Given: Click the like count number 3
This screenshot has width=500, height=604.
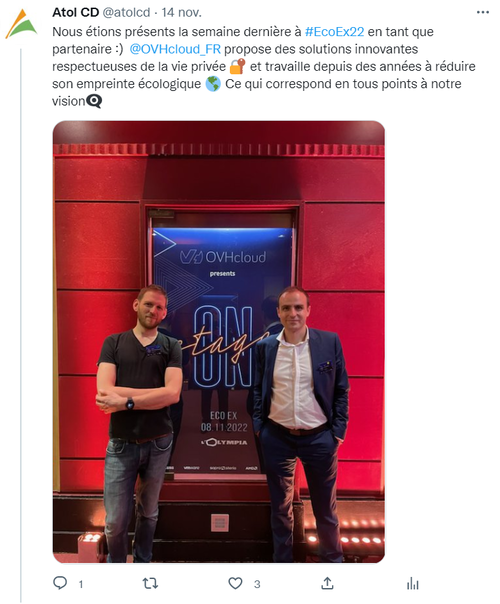Looking at the screenshot, I should point(257,584).
